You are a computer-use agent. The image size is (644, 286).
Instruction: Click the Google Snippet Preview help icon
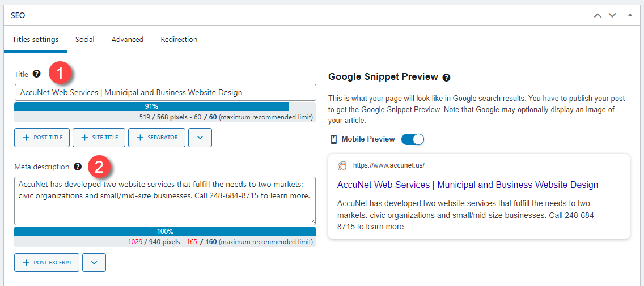pyautogui.click(x=447, y=77)
